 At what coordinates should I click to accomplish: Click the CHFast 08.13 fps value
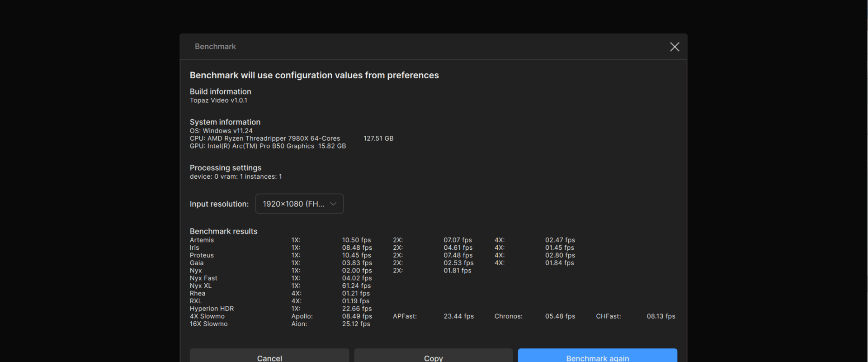[x=660, y=316]
